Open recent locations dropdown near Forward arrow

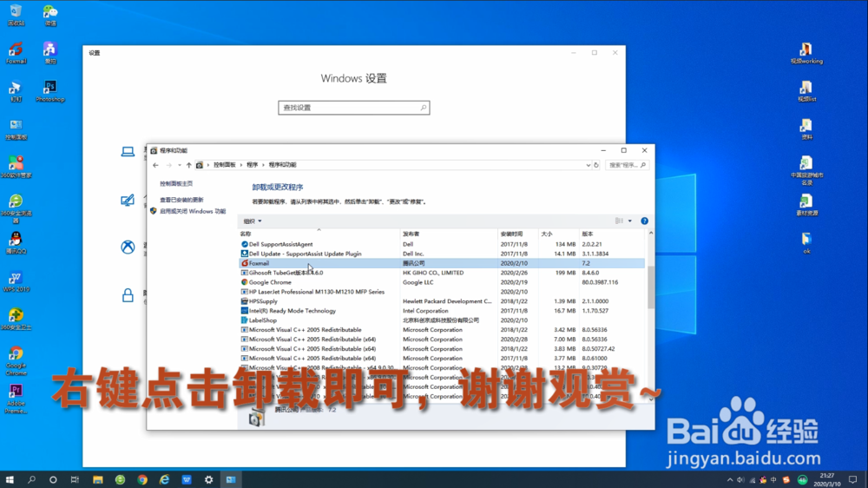[180, 165]
